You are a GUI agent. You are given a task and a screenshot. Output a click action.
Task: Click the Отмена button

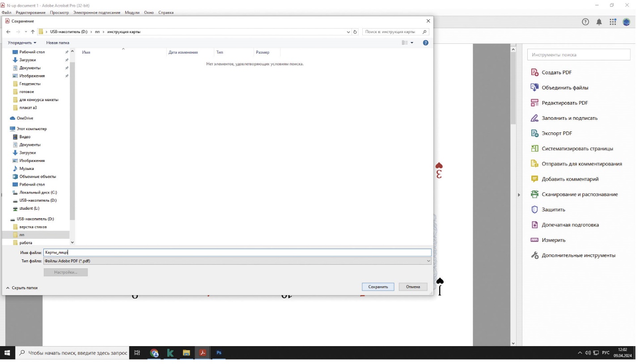click(x=413, y=287)
